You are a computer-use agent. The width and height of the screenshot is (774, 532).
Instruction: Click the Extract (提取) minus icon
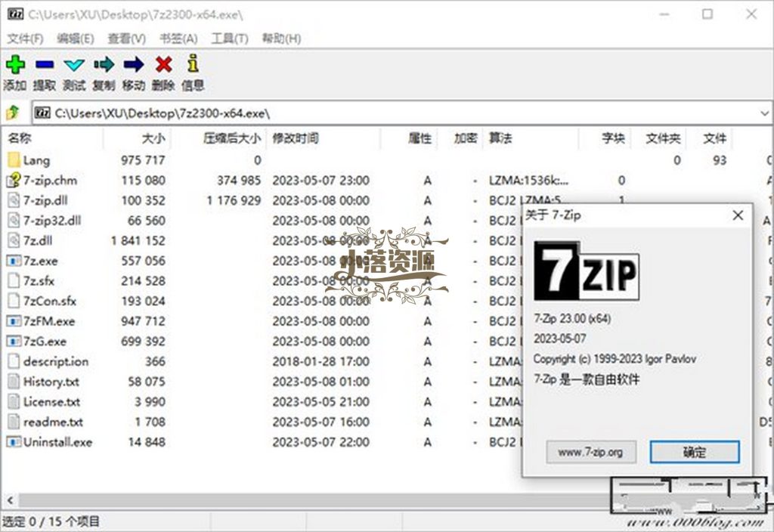click(x=45, y=64)
